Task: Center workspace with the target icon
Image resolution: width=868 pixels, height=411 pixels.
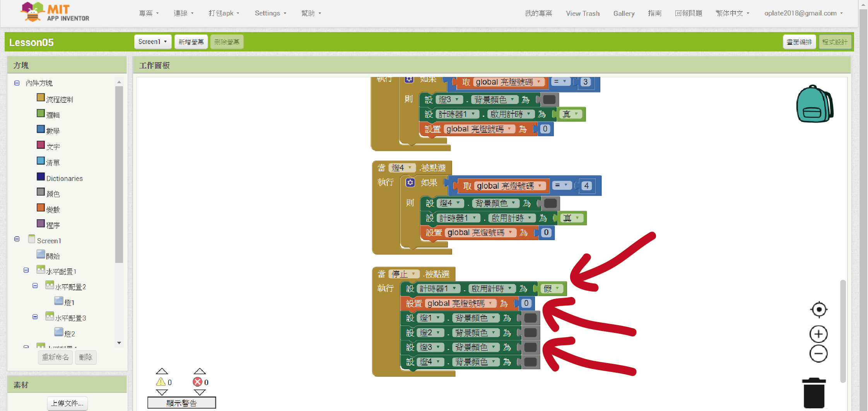Action: [818, 309]
